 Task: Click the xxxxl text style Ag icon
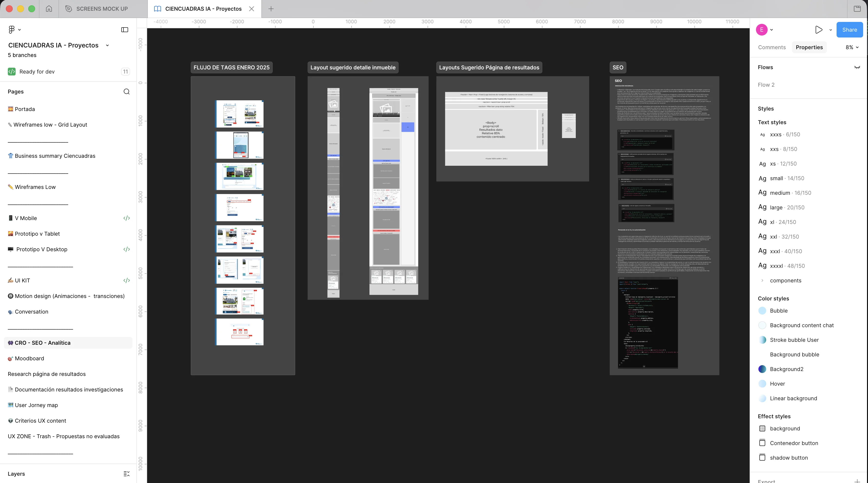coord(763,265)
